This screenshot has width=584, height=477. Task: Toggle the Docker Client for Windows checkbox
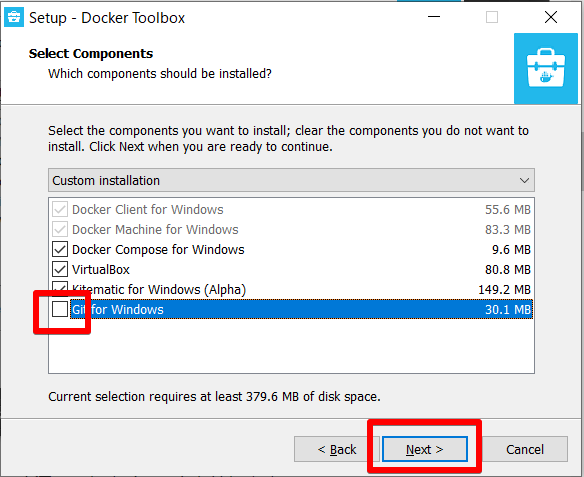pos(60,210)
